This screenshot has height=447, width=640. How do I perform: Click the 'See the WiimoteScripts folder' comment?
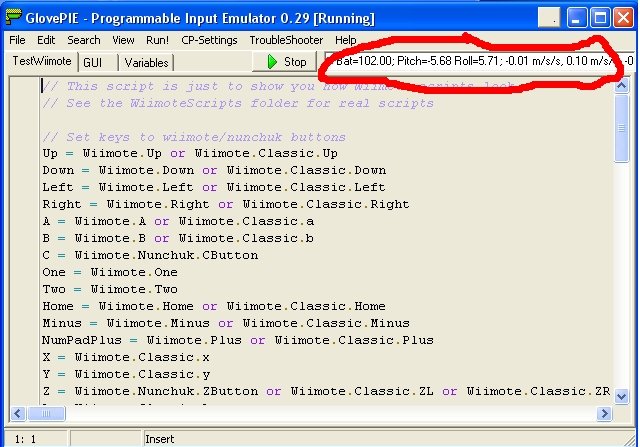coord(238,103)
